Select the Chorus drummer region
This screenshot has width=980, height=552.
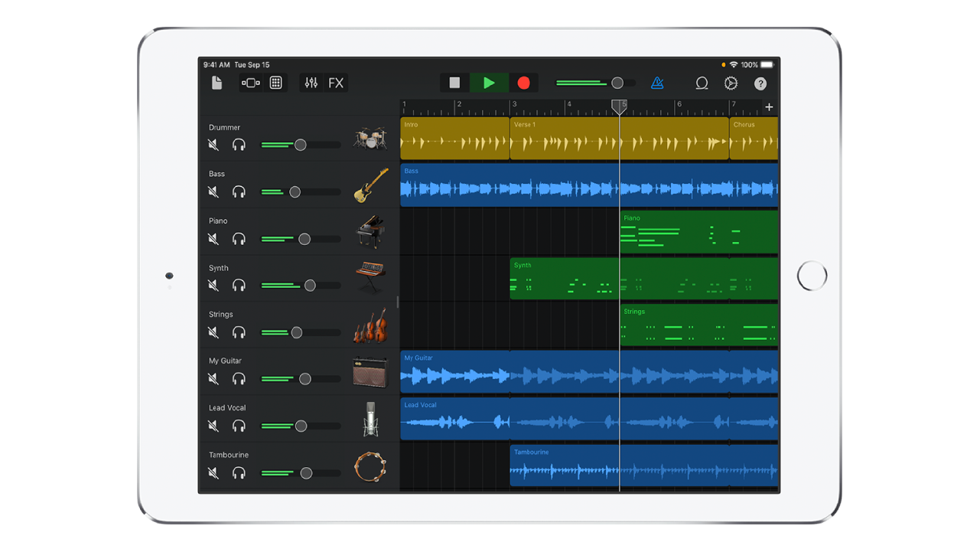tap(754, 139)
